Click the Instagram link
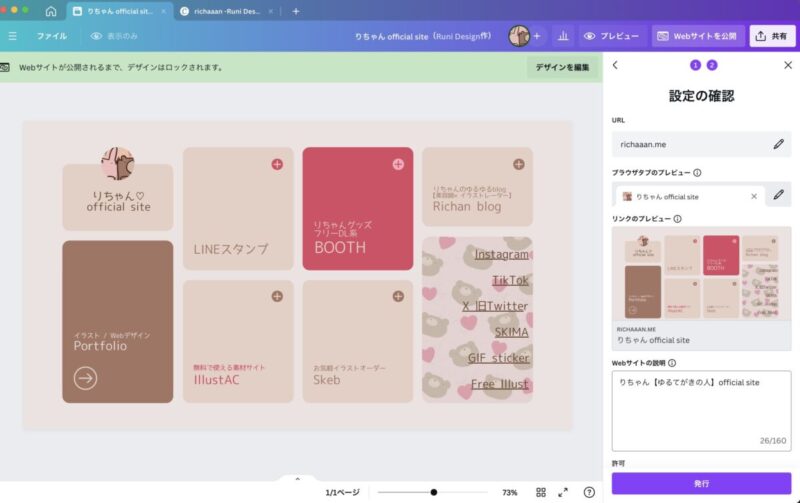 (x=502, y=254)
